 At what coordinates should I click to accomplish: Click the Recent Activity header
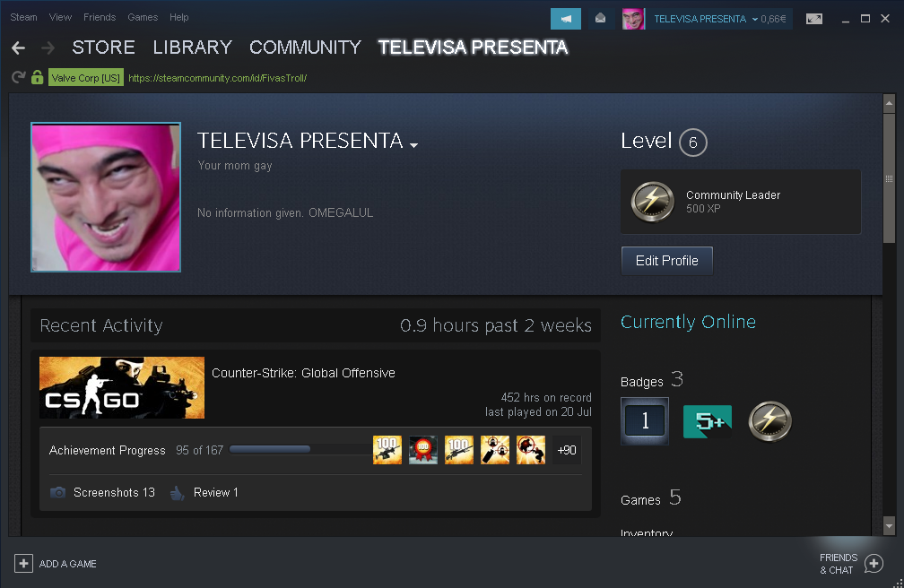click(100, 325)
